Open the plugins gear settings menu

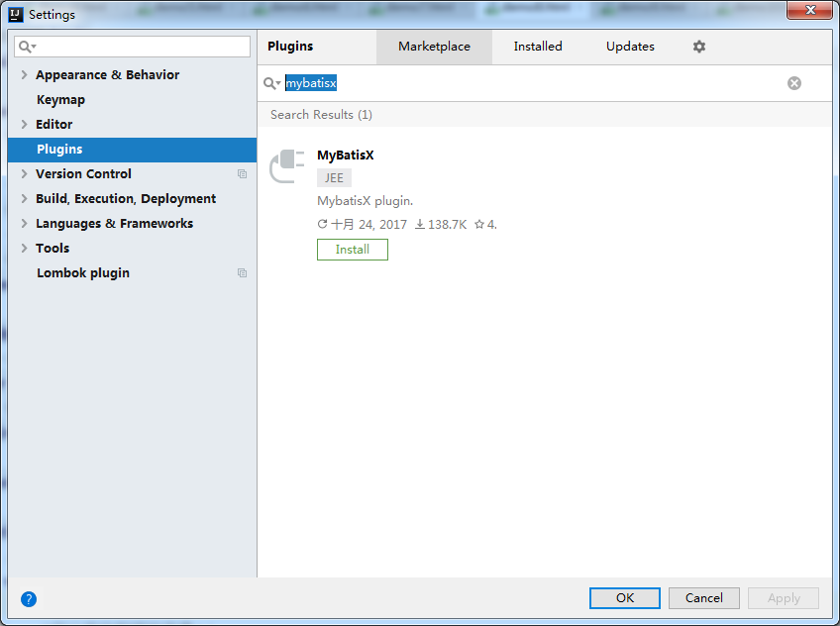pyautogui.click(x=698, y=47)
